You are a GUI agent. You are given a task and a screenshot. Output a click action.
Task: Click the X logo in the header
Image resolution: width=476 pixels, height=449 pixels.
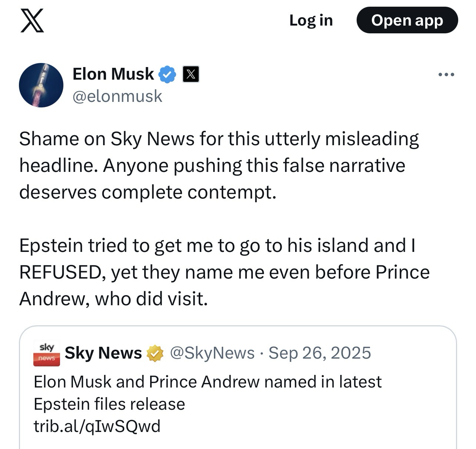[32, 20]
